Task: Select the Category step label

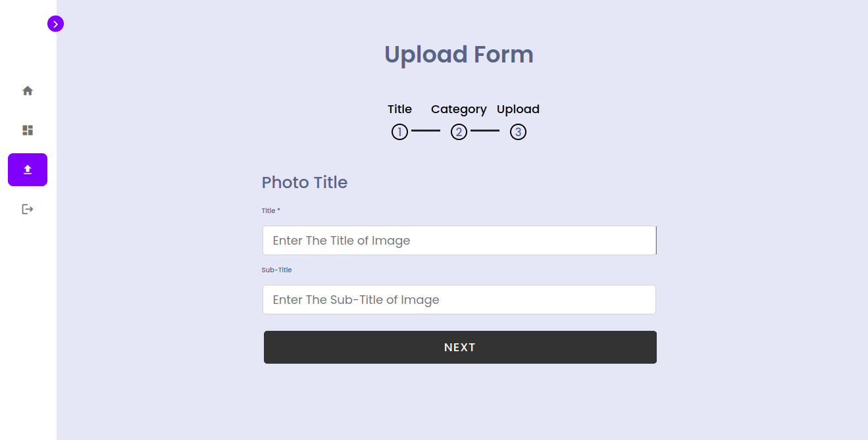Action: point(459,109)
